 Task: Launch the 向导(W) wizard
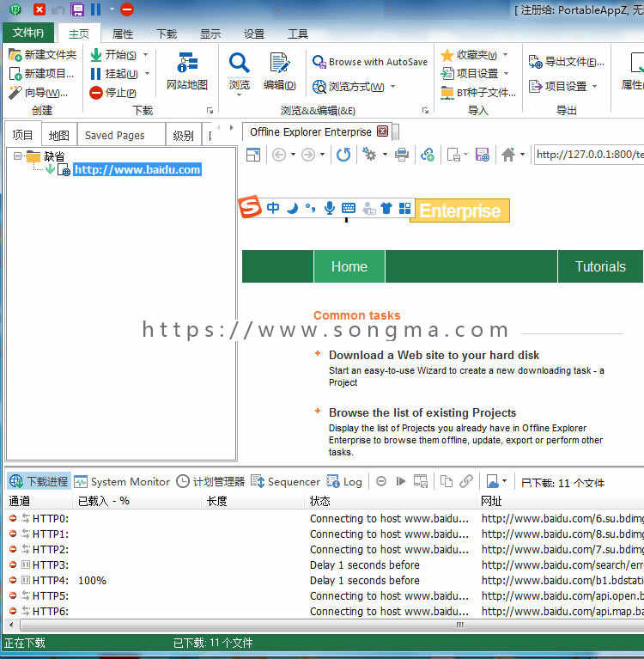[x=39, y=93]
